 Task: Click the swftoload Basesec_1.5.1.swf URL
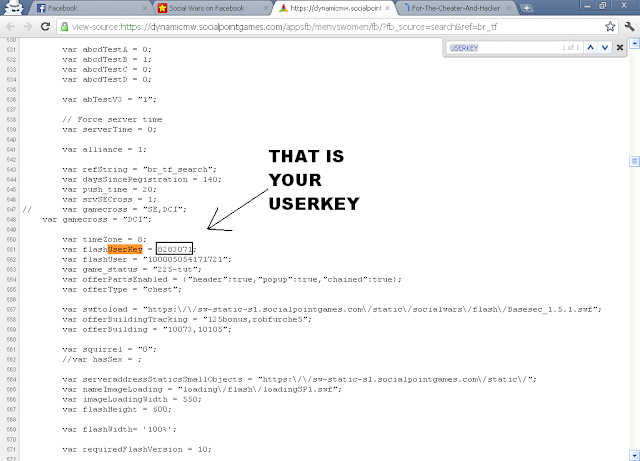click(372, 310)
